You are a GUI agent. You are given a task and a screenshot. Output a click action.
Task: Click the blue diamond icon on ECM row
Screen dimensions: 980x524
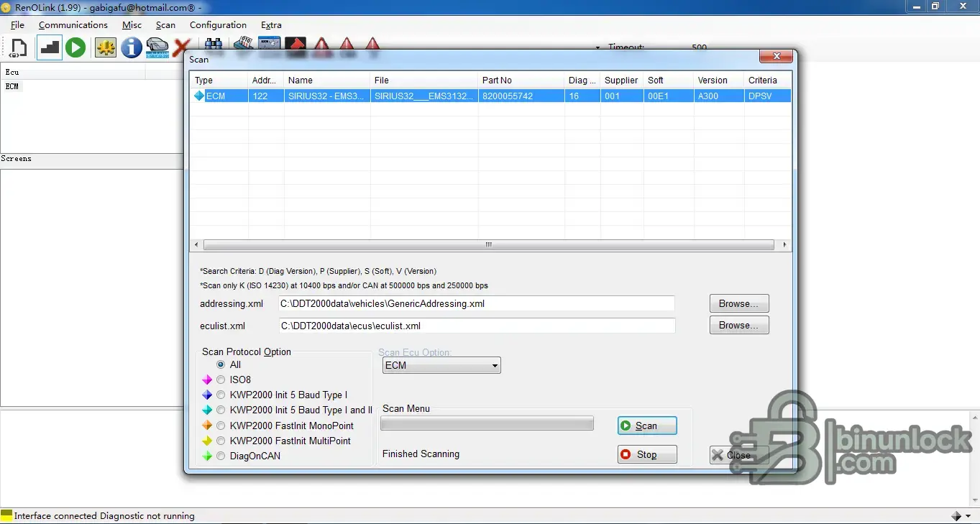[199, 96]
